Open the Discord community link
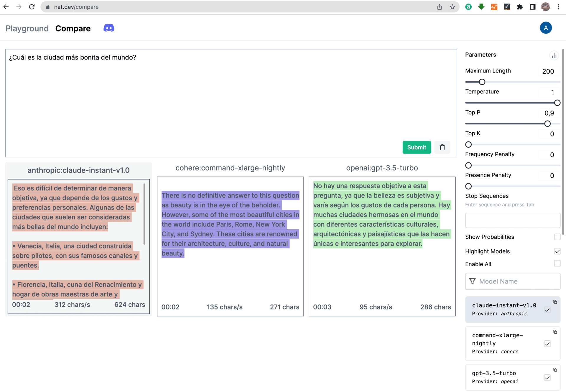The height and width of the screenshot is (392, 566). [x=108, y=27]
